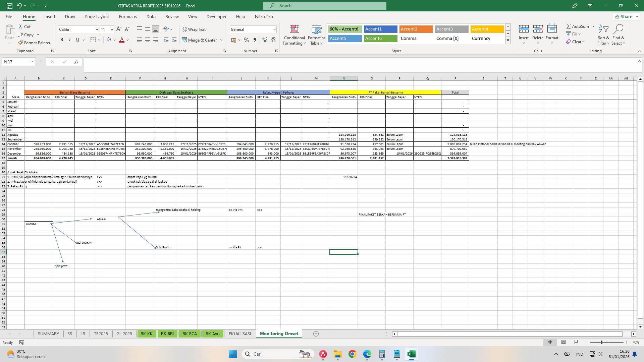The image size is (644, 362).
Task: Toggle italic formatting
Action: pos(69,40)
